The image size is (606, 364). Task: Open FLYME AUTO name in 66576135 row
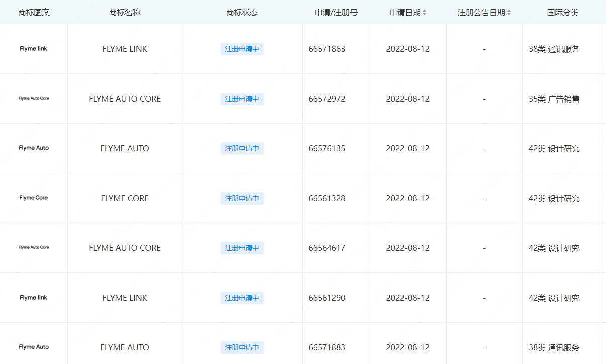(x=125, y=149)
